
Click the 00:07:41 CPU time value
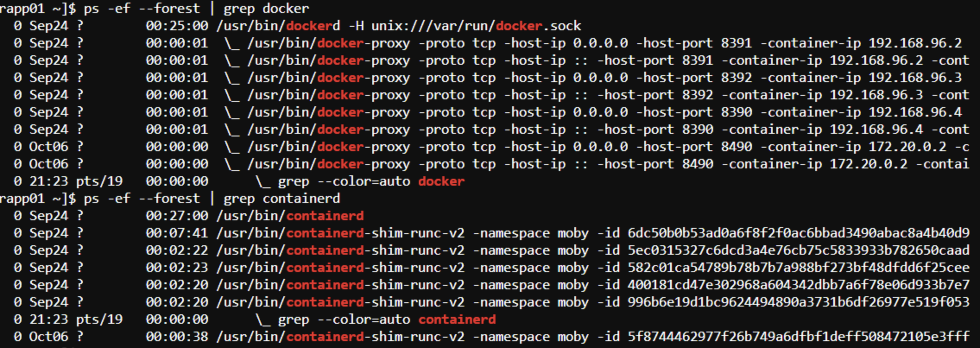[177, 233]
